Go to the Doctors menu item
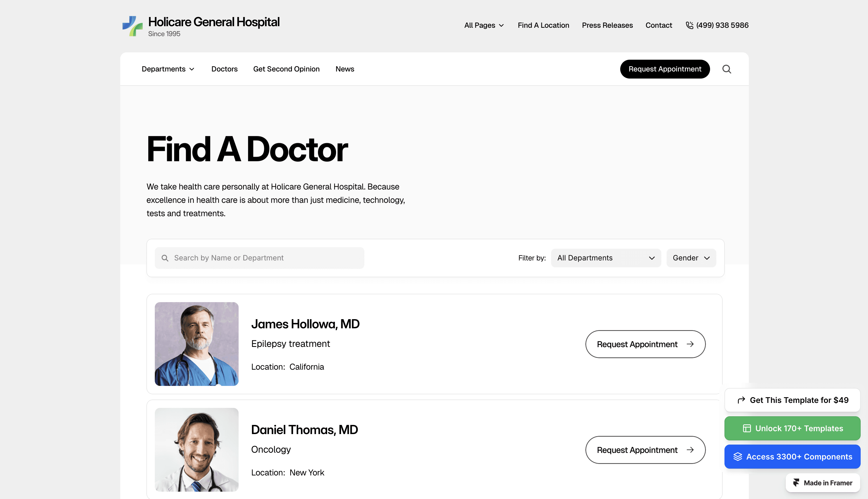Image resolution: width=868 pixels, height=499 pixels. click(224, 69)
